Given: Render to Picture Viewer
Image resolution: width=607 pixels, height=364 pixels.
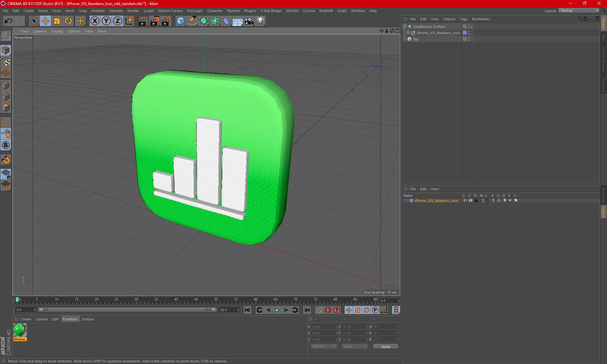Looking at the screenshot, I should [155, 21].
